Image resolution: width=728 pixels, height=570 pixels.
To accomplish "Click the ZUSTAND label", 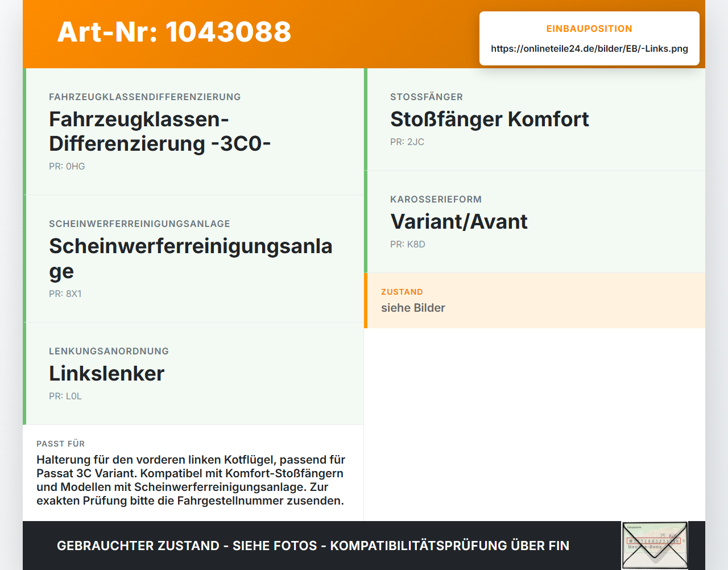I will 402,292.
